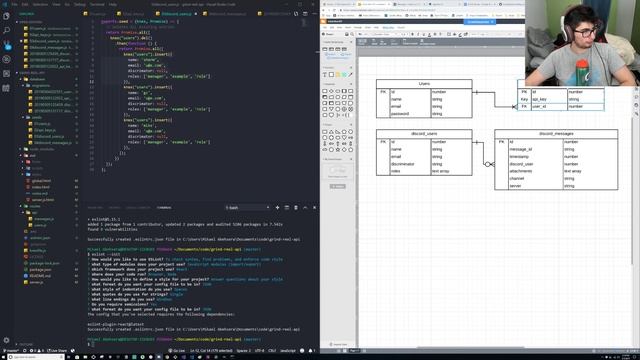This screenshot has height=360, width=640.
Task: Click the zoom magnifier in draw.io toolbar
Action: 352,34
